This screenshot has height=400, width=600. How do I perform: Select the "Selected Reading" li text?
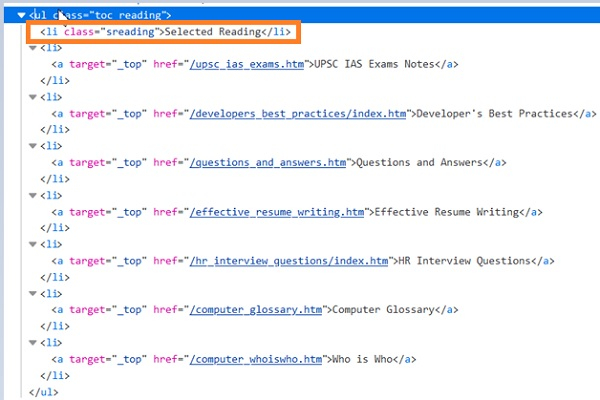[x=213, y=32]
